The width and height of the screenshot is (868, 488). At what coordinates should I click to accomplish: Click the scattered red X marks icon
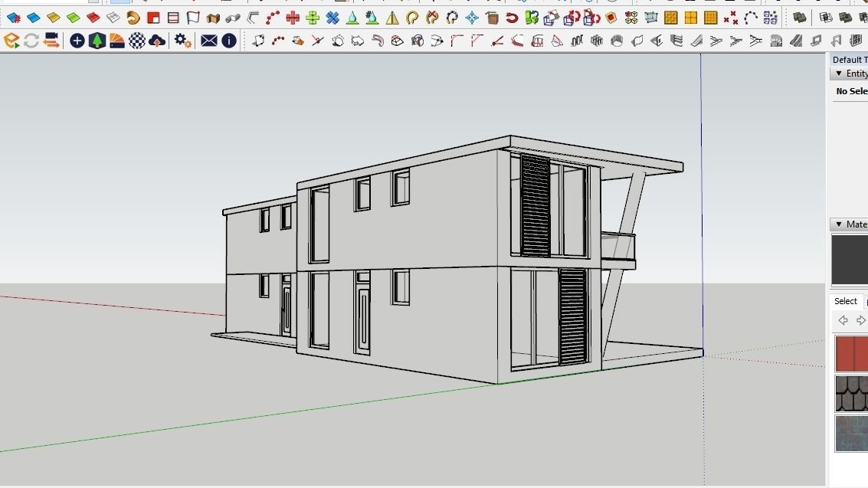point(731,18)
